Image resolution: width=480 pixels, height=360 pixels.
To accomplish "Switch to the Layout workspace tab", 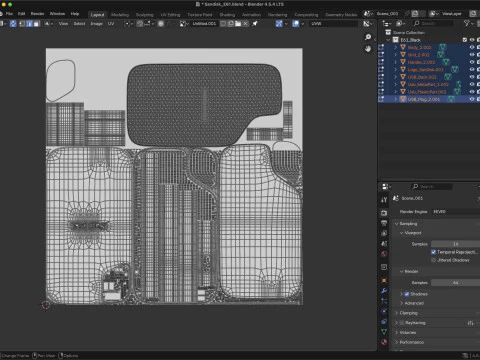I will click(x=97, y=15).
